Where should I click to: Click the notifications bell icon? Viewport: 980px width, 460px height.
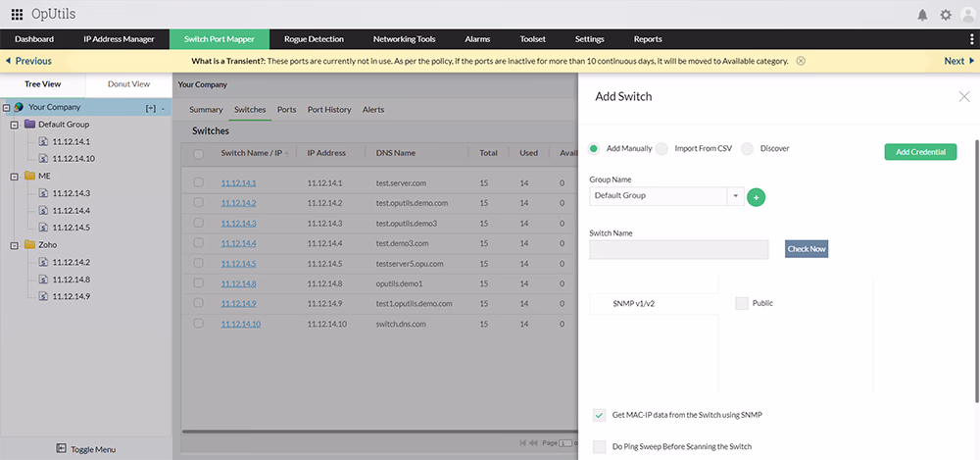click(x=922, y=15)
